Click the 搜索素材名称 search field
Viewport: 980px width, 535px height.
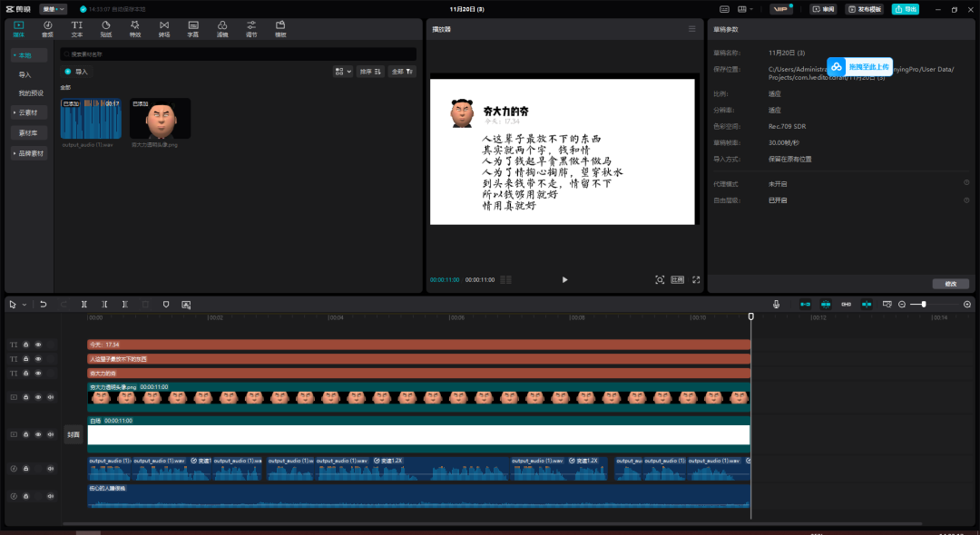[x=236, y=54]
